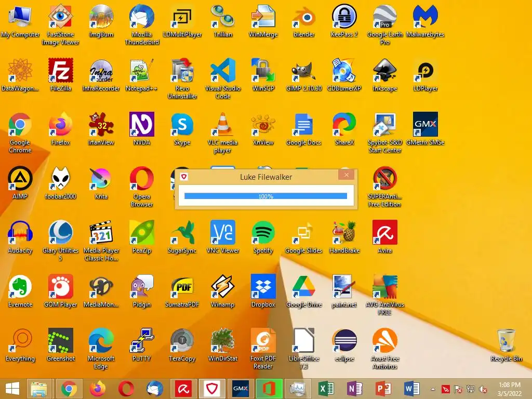
Task: Open PowerPoint taskbar button
Action: click(x=383, y=389)
